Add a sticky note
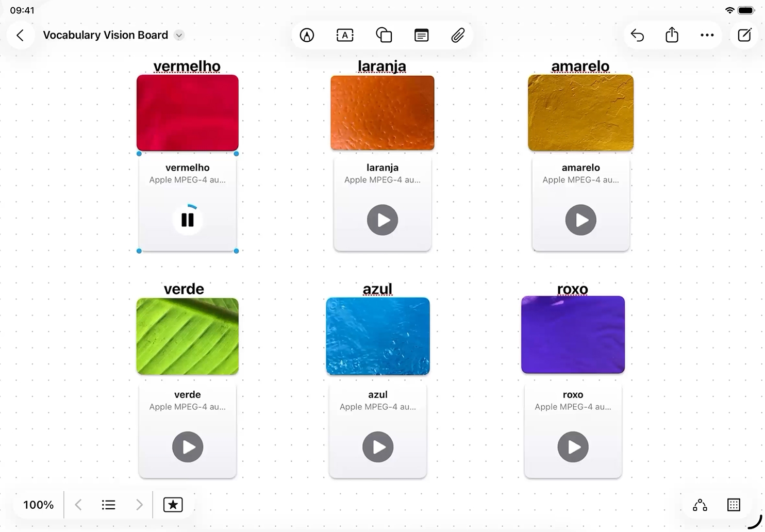 pos(421,35)
